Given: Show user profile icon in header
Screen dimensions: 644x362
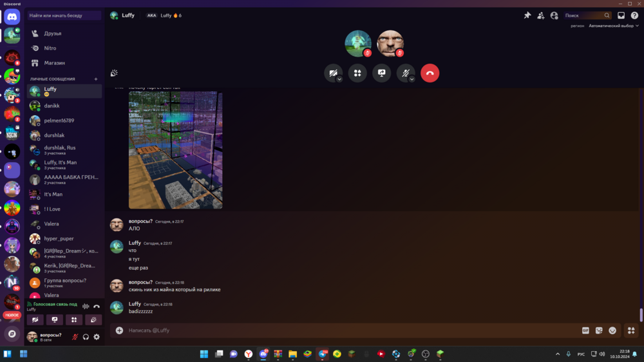Looking at the screenshot, I should pyautogui.click(x=554, y=15).
